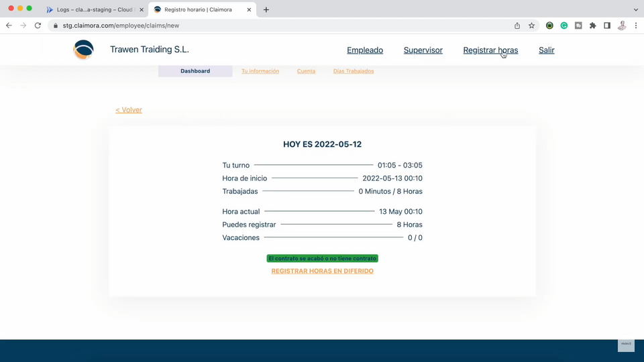Close the Registro horario tab
Viewport: 644px width, 362px height.
click(249, 9)
